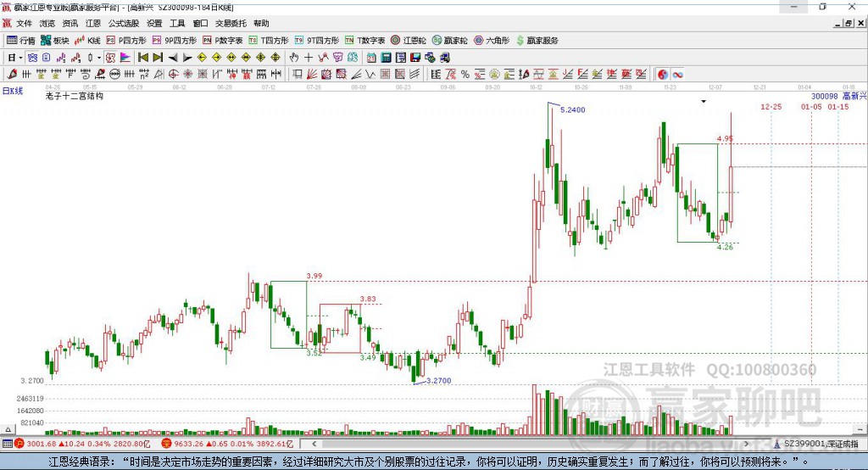Open the 交易委托 menu
Image resolution: width=868 pixels, height=470 pixels.
(231, 23)
